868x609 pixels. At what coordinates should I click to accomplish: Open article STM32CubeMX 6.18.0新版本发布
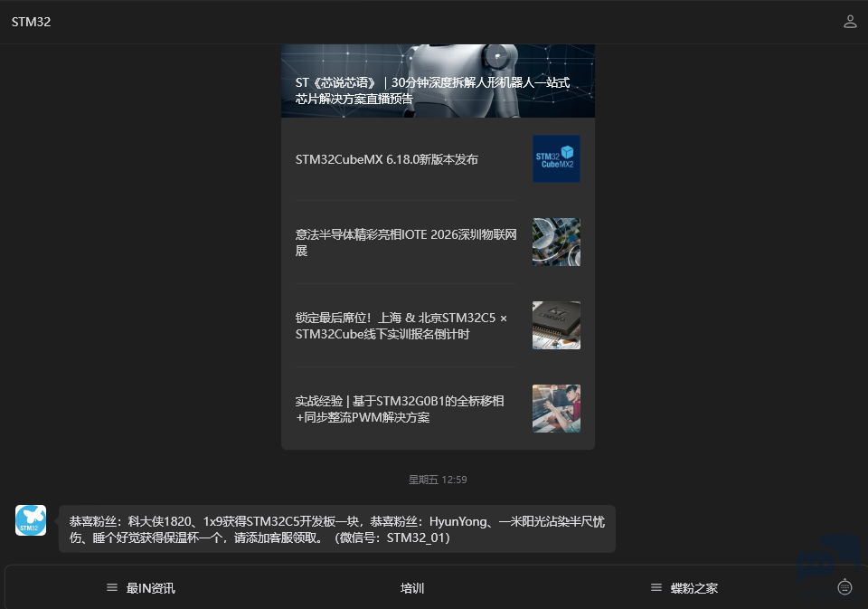438,159
